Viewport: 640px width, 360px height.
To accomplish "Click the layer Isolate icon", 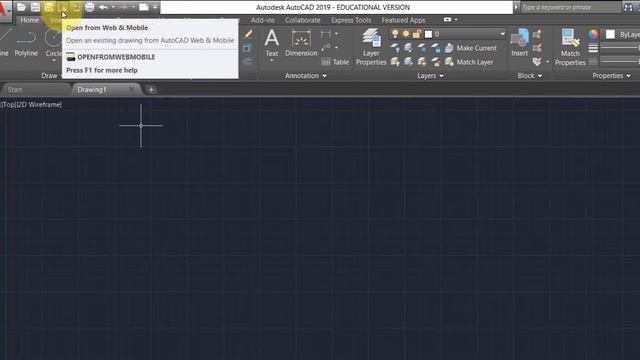I will (408, 48).
